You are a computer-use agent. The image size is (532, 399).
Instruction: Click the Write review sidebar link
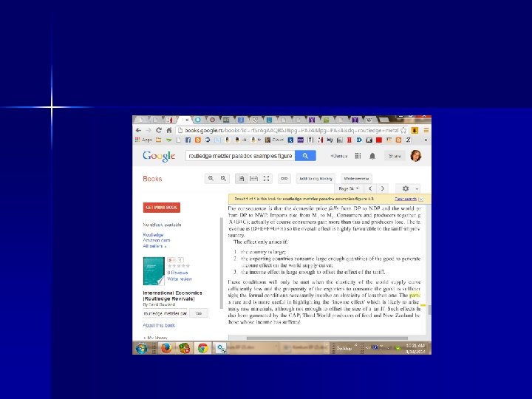[180, 279]
